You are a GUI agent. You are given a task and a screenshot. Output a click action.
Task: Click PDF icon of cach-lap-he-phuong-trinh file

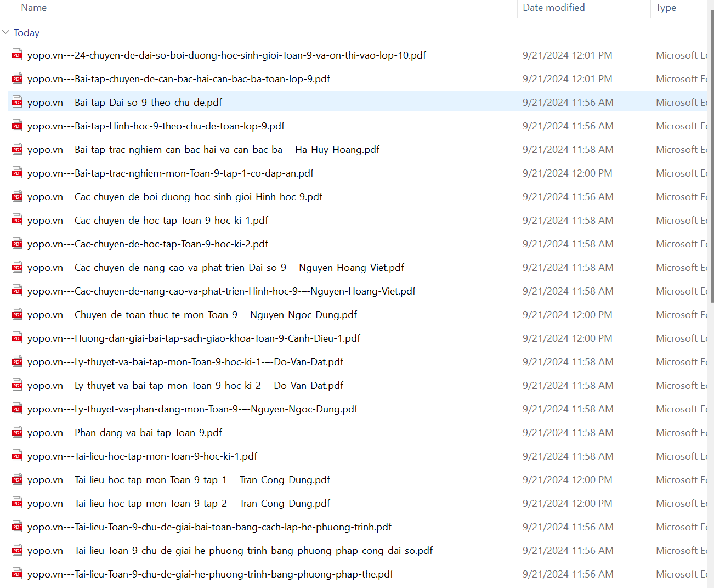click(x=18, y=527)
